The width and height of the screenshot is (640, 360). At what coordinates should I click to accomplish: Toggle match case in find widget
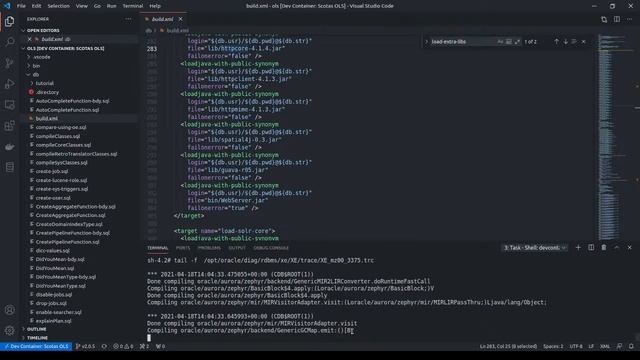click(500, 42)
